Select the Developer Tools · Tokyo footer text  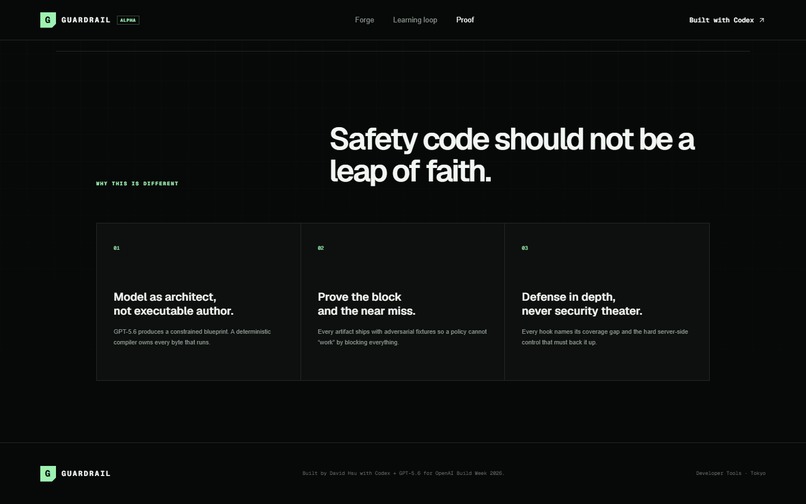[730, 473]
